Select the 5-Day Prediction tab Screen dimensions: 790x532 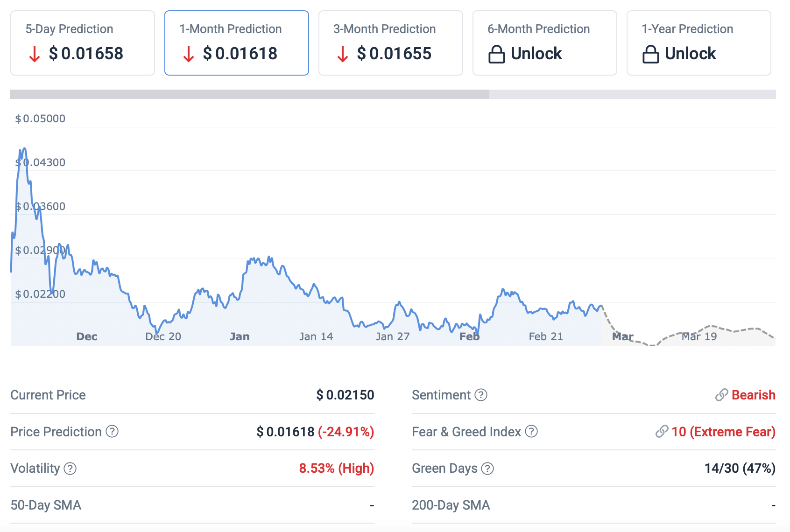click(x=83, y=43)
